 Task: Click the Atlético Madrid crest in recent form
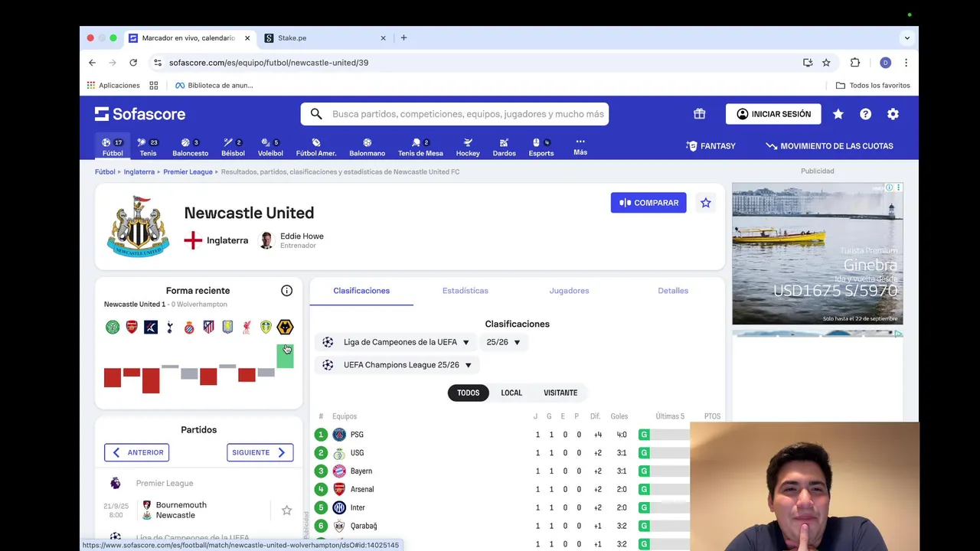click(208, 328)
